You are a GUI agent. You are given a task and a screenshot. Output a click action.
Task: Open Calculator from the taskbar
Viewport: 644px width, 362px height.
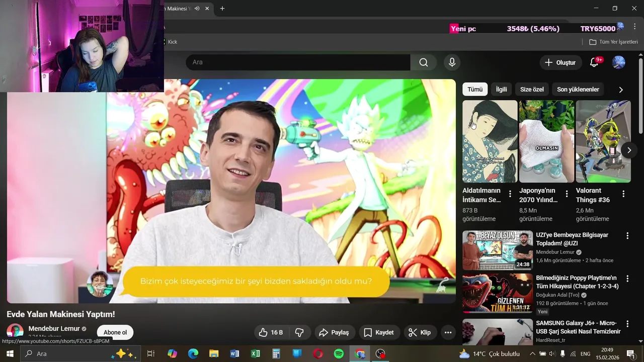pos(276,353)
